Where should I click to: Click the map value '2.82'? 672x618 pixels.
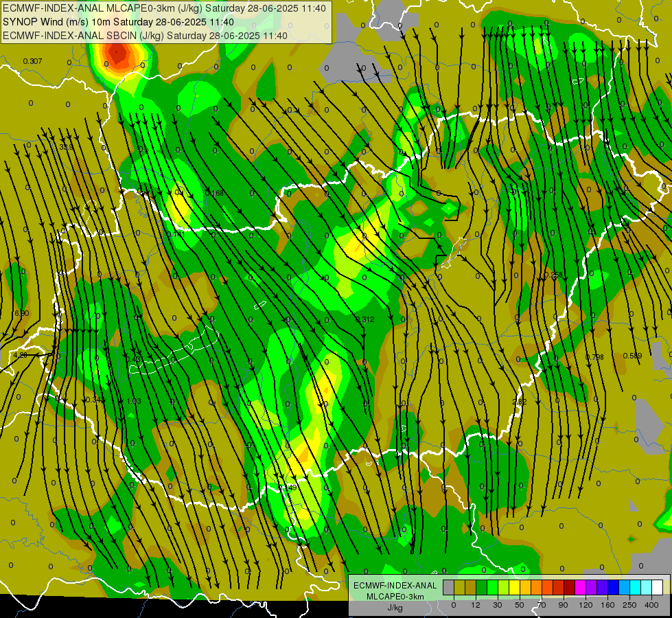pyautogui.click(x=520, y=402)
